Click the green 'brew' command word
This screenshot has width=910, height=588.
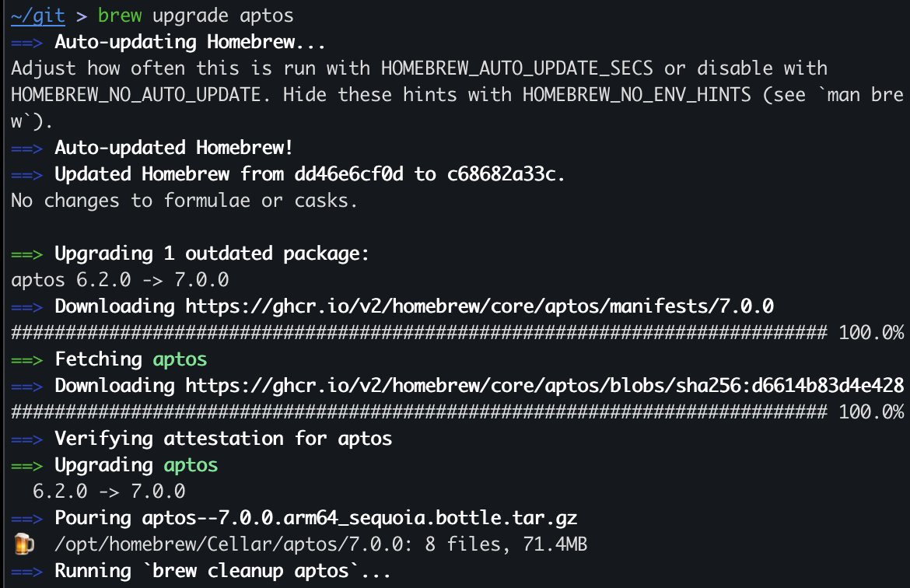(120, 15)
